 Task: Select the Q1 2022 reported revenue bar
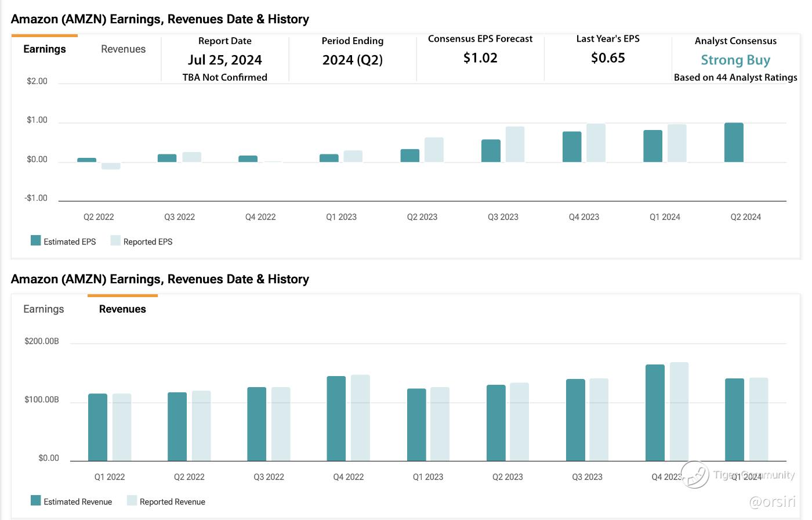[122, 427]
